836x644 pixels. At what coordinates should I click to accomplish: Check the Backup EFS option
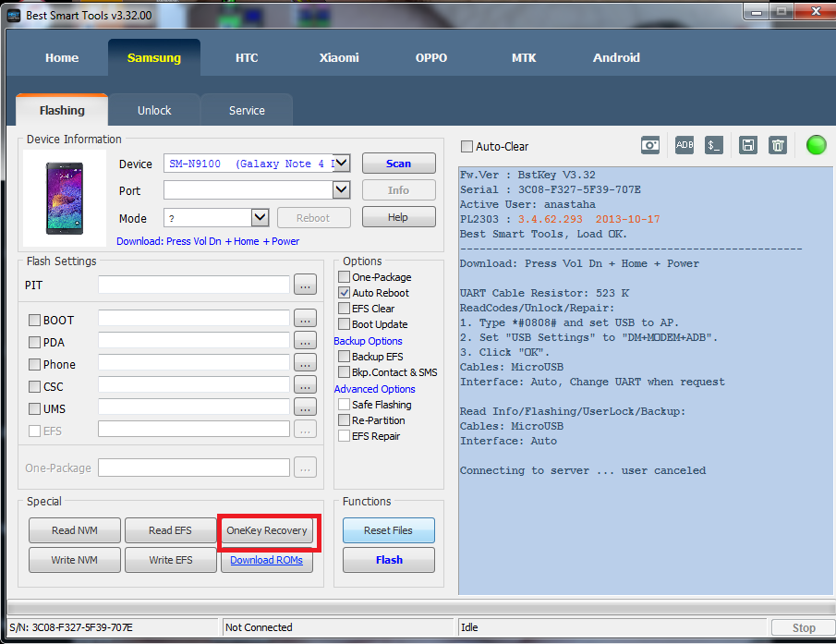344,356
